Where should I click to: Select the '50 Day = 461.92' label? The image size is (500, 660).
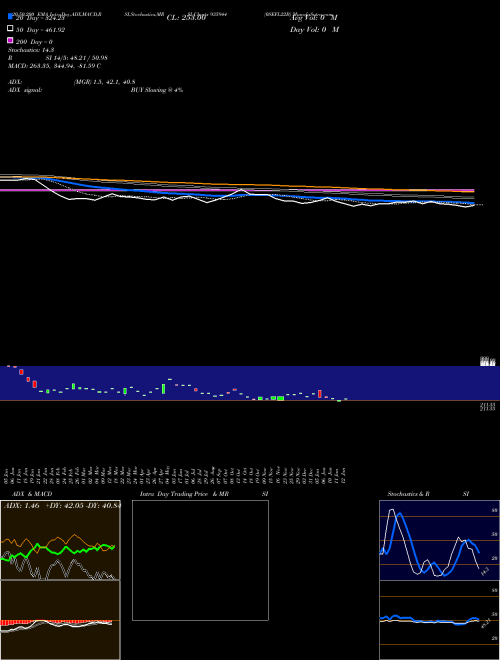click(40, 30)
